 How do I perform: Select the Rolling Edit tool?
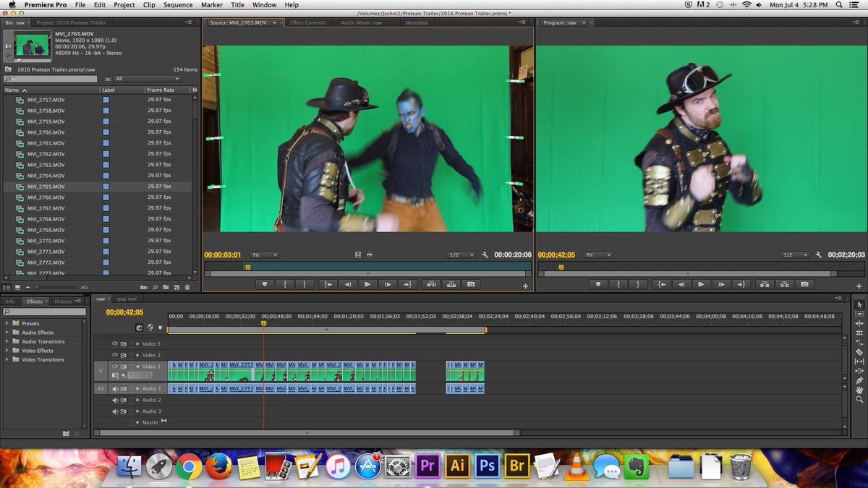tap(859, 333)
